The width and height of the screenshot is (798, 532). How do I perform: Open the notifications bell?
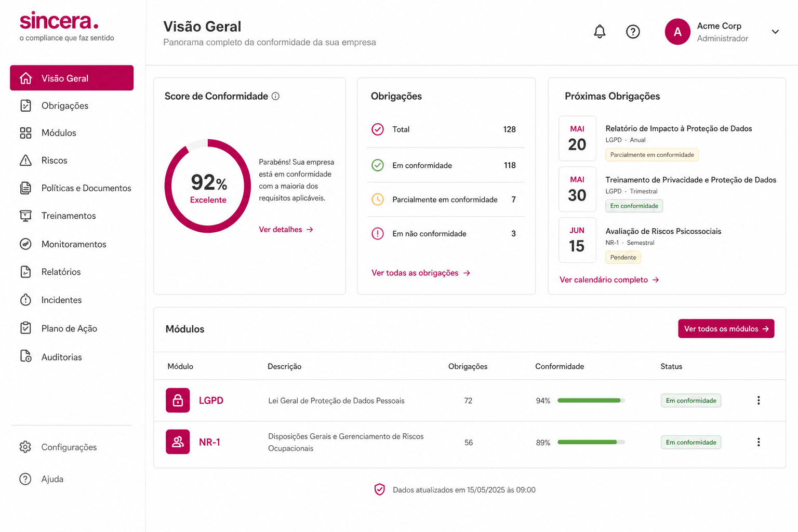click(600, 32)
